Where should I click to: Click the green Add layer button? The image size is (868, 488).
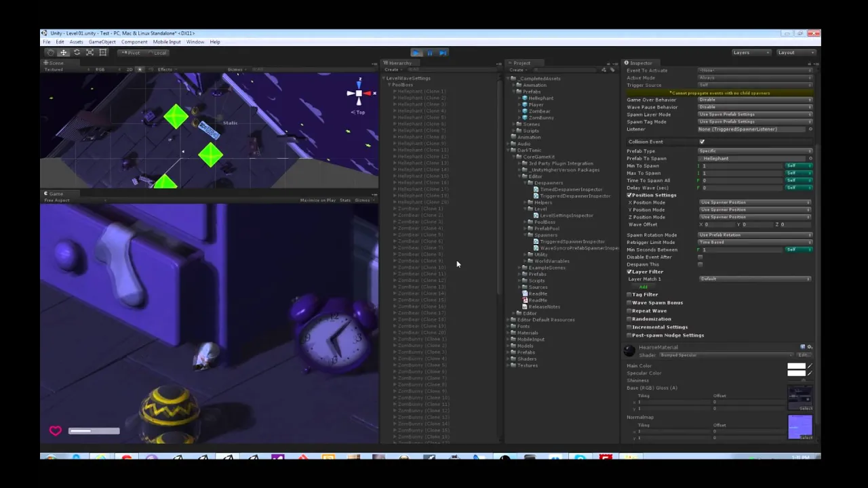pyautogui.click(x=643, y=287)
